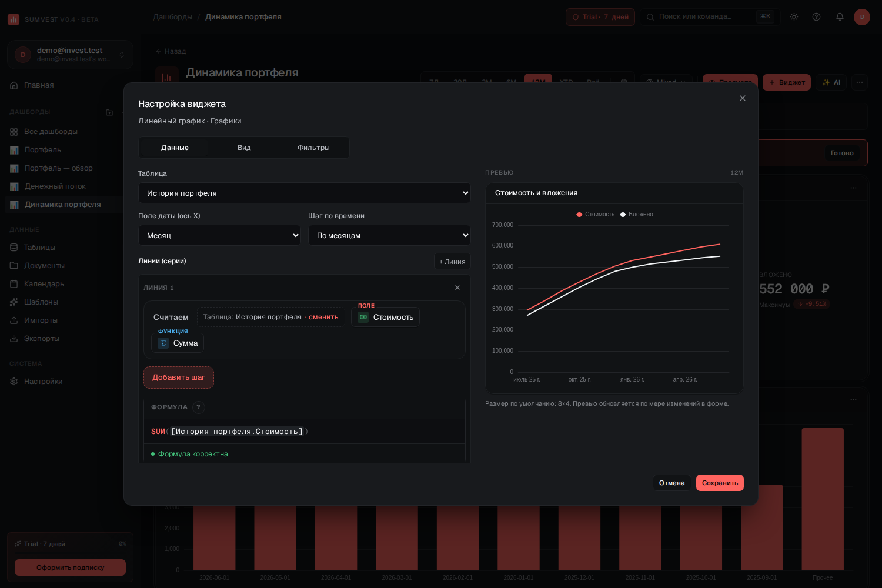Close the widget settings dialog
882x588 pixels.
(x=743, y=98)
